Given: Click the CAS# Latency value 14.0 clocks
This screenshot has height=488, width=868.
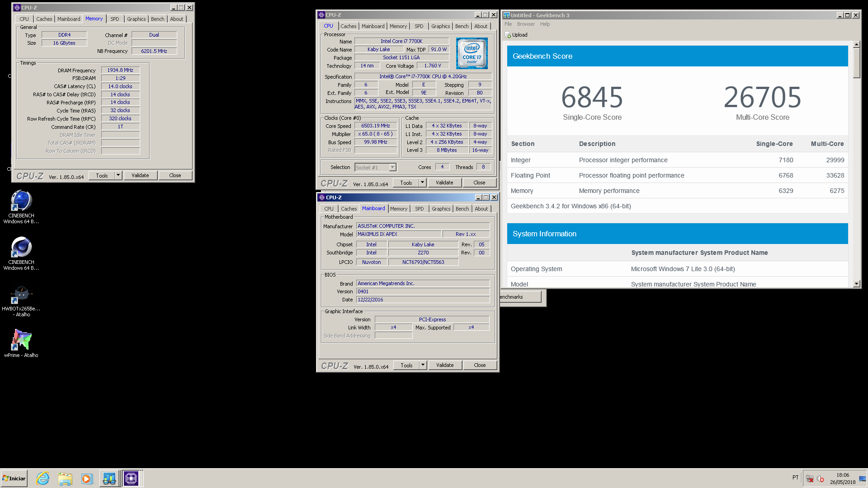Looking at the screenshot, I should (120, 86).
